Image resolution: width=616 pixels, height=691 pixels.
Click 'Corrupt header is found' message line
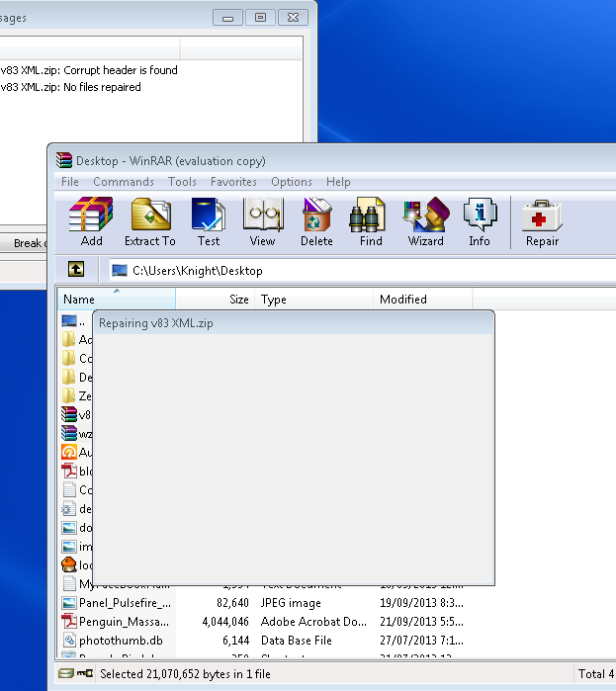click(x=89, y=70)
